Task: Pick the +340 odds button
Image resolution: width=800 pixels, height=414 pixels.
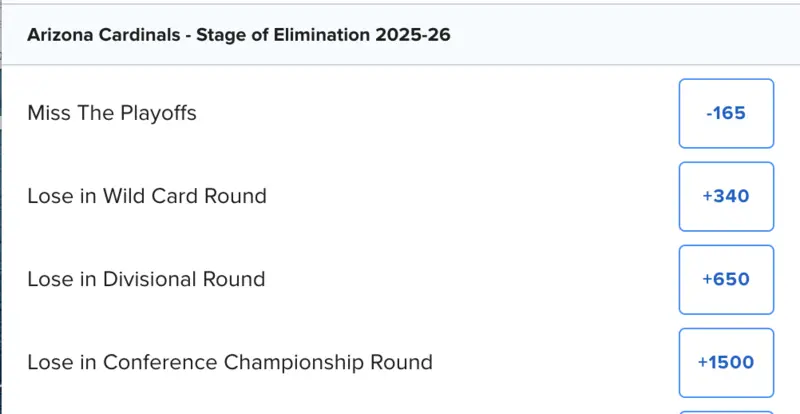Action: (x=726, y=196)
